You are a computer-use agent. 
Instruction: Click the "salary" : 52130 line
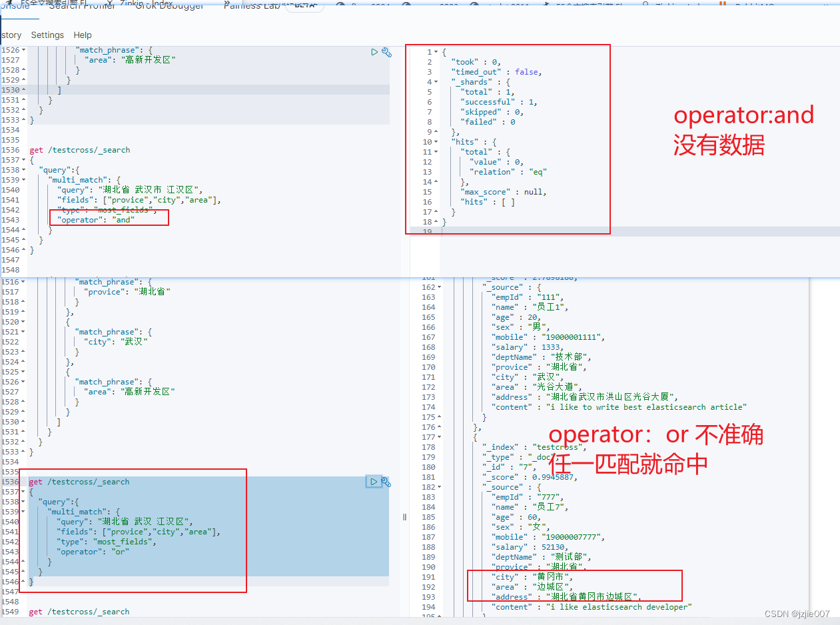click(530, 547)
